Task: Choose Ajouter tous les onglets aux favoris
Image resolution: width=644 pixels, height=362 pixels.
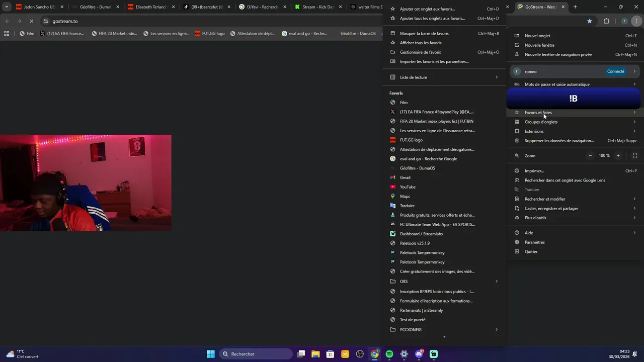Action: [x=444, y=18]
